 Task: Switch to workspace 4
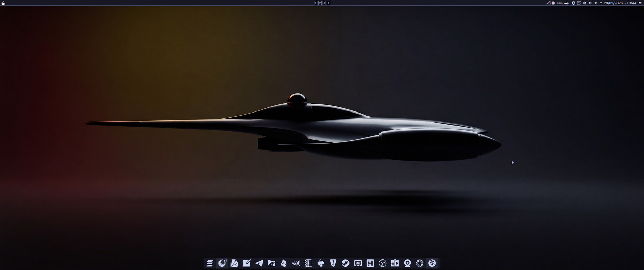coord(328,3)
